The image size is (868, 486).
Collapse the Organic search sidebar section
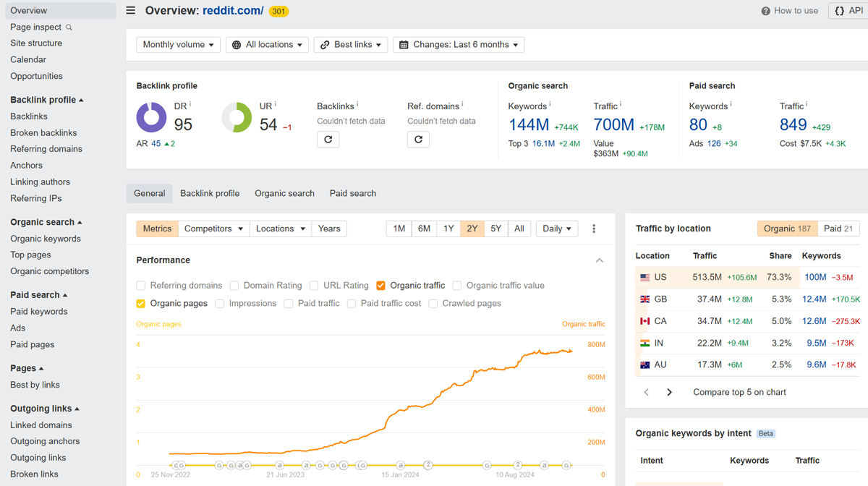(x=46, y=222)
